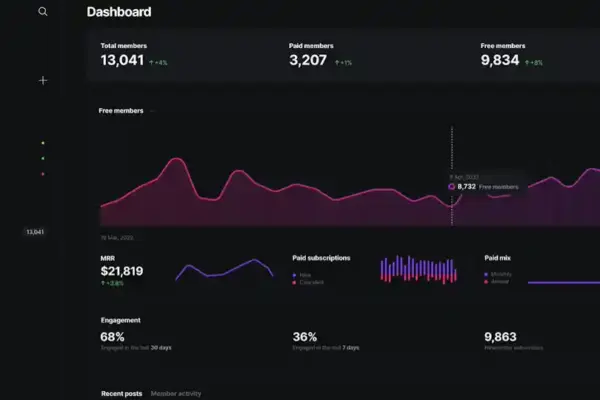Click the Paid subscriptions bar chart
The width and height of the screenshot is (600, 400).
[419, 268]
